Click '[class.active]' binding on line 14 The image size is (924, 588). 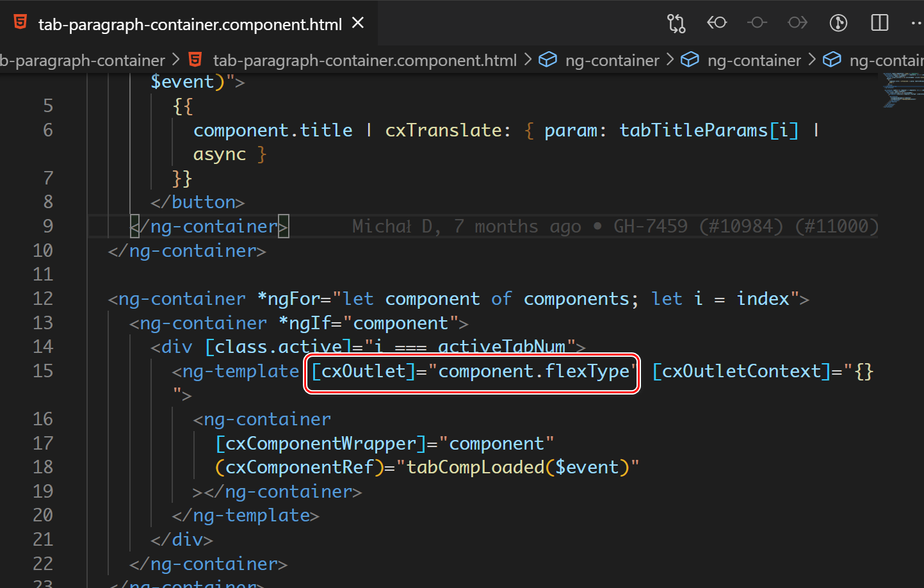[x=278, y=347]
